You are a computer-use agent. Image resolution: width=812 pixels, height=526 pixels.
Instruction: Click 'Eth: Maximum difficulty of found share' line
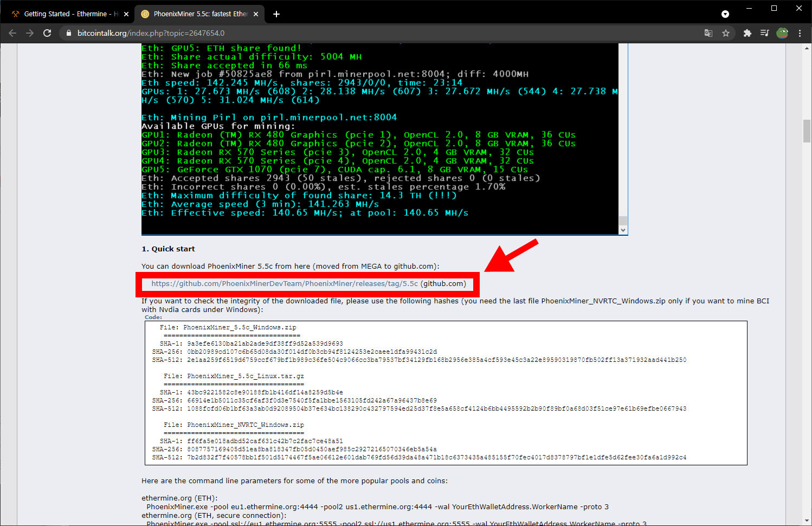tap(299, 196)
